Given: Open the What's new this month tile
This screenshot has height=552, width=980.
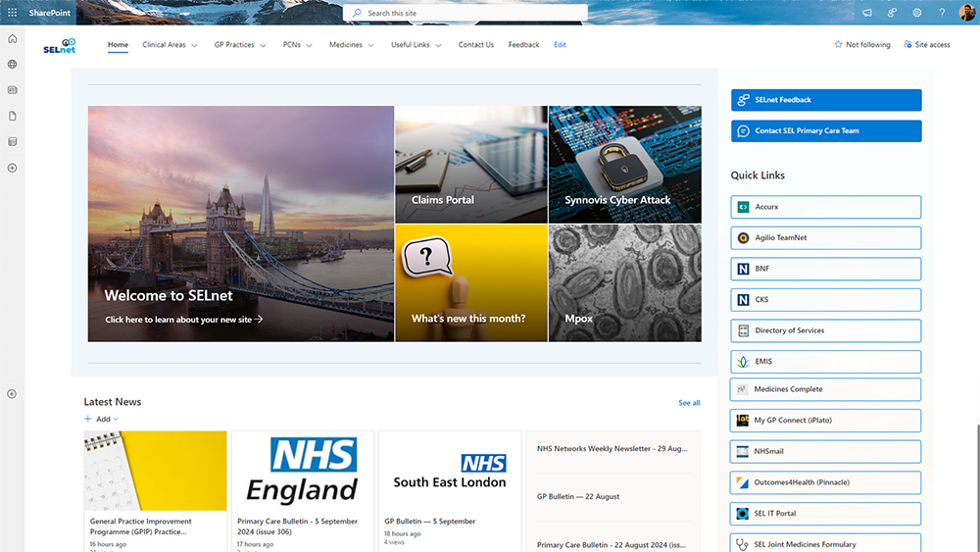Looking at the screenshot, I should 471,283.
